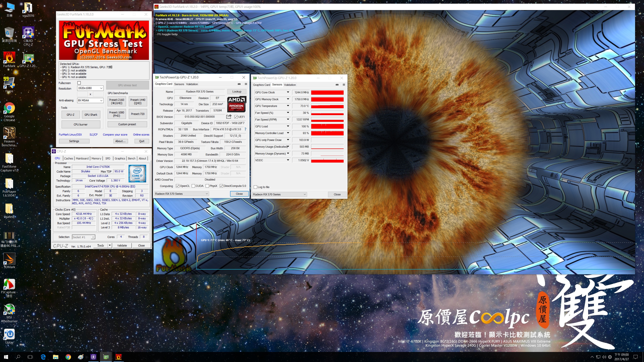This screenshot has width=644, height=362.
Task: Toggle the CUDA computing checkbox
Action: [193, 186]
